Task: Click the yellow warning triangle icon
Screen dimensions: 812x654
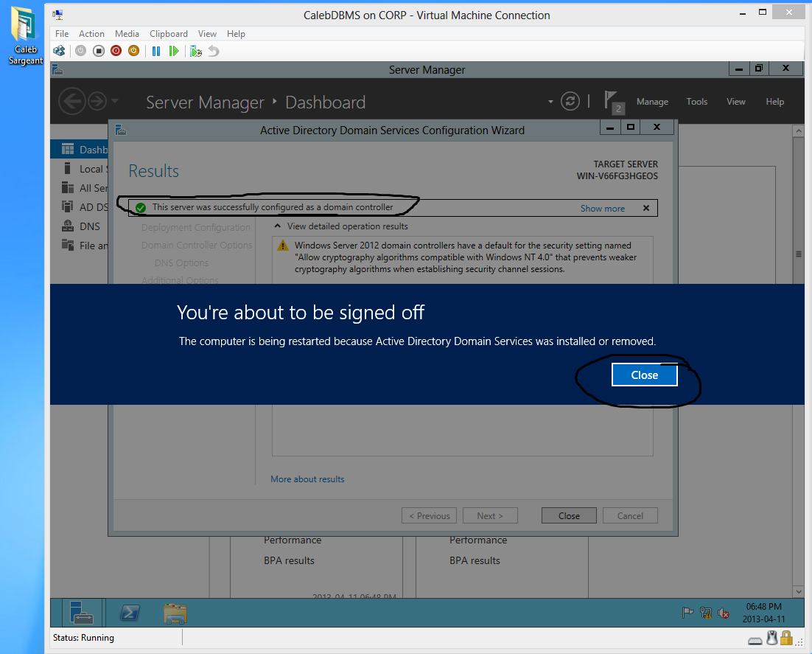Action: 283,246
